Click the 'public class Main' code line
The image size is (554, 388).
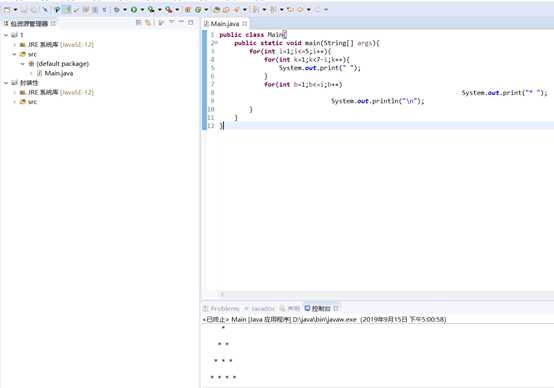click(x=252, y=35)
